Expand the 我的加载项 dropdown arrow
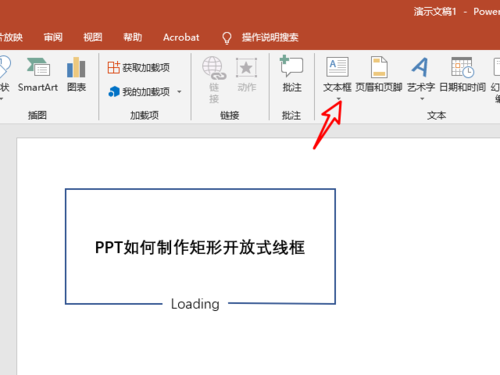500x375 pixels. pos(179,91)
